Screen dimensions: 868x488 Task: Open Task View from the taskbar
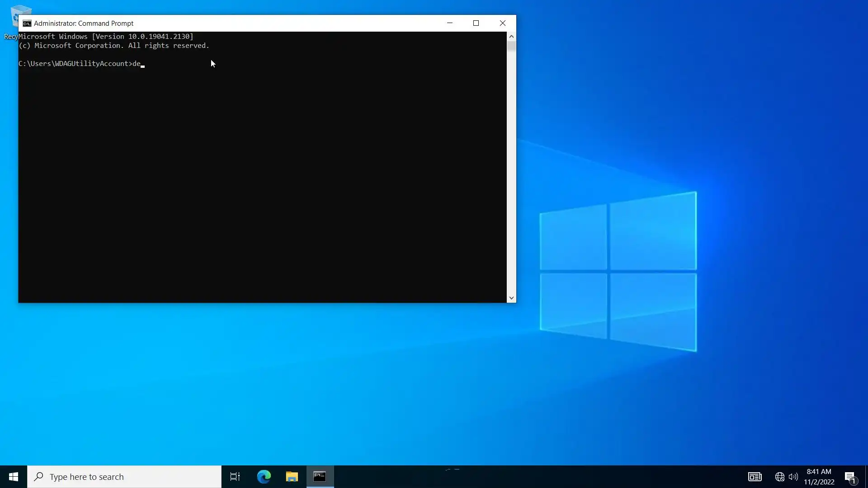235,477
